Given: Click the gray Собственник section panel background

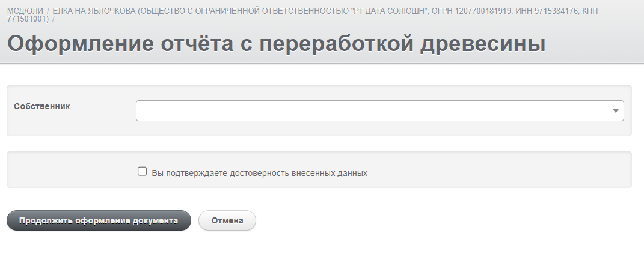Looking at the screenshot, I should [x=319, y=110].
